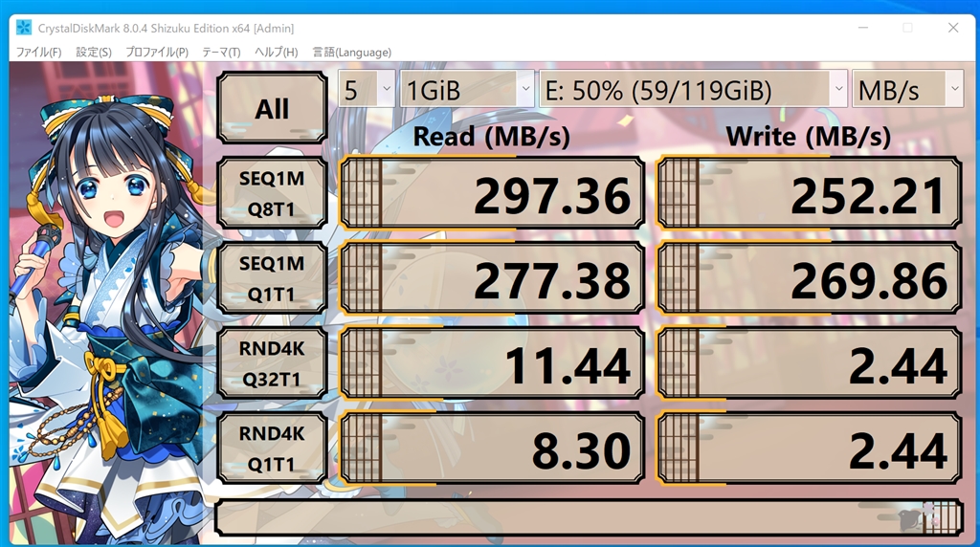Expand the test size dropdown showing 1GiB

(x=467, y=89)
